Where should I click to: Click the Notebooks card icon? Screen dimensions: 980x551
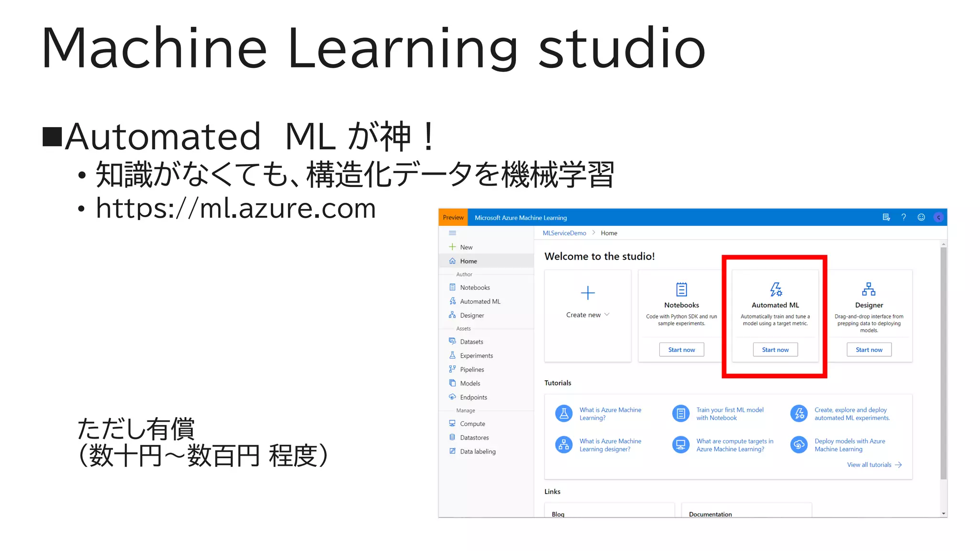coord(681,289)
